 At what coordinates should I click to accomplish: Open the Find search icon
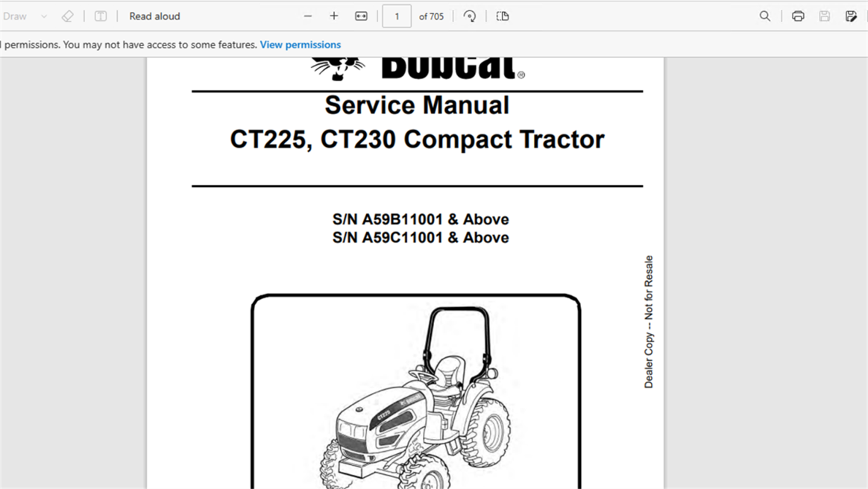pyautogui.click(x=765, y=16)
